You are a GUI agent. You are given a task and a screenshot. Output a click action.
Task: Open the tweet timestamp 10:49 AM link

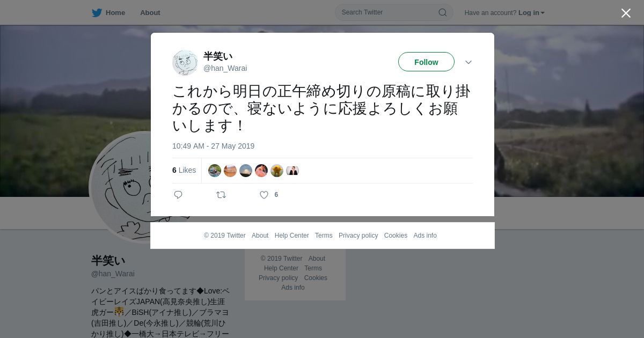(x=213, y=146)
